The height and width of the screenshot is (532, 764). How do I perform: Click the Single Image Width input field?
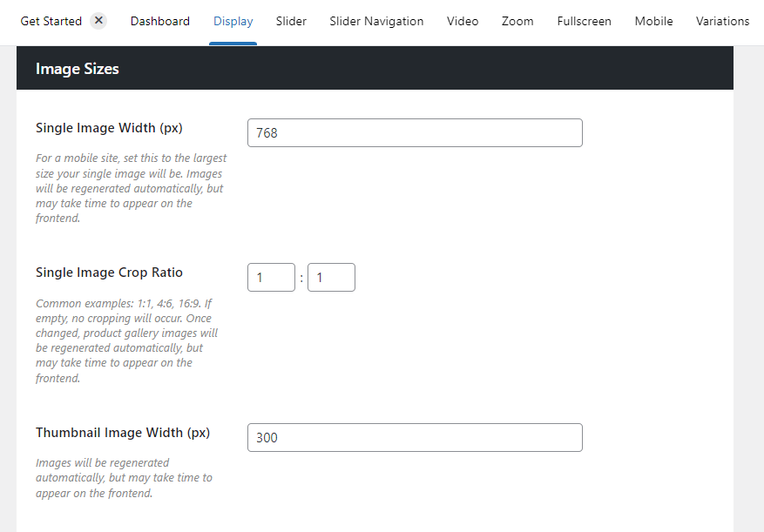pos(415,133)
